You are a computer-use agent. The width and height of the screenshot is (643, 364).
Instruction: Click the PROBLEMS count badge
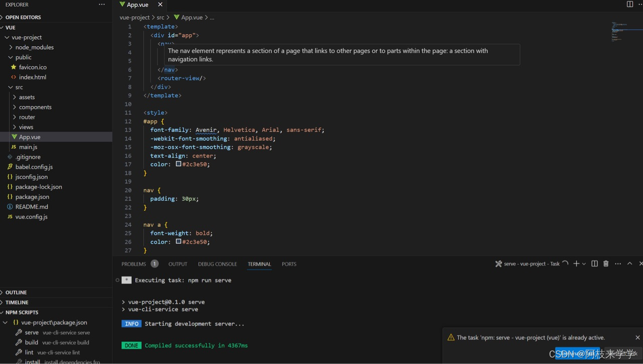point(155,264)
